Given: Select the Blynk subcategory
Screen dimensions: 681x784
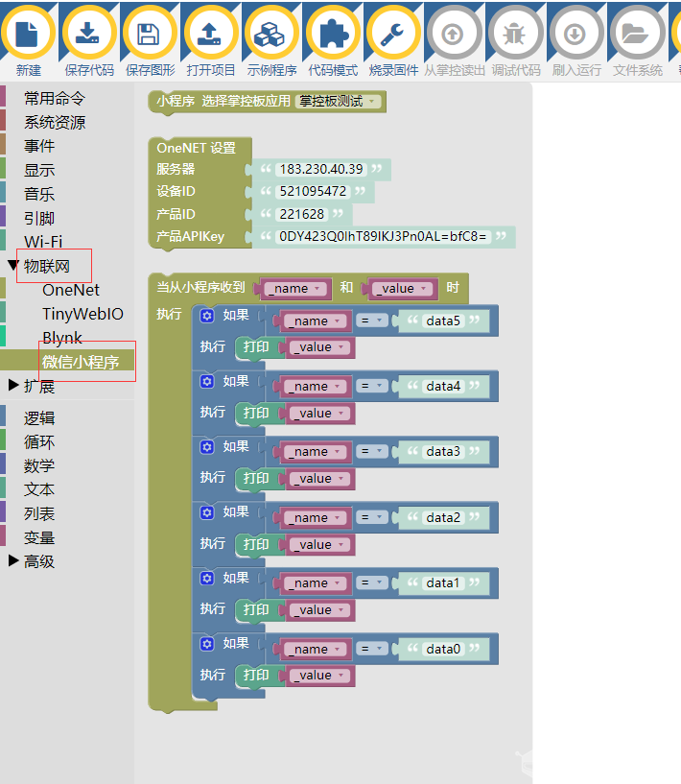Looking at the screenshot, I should tap(62, 338).
